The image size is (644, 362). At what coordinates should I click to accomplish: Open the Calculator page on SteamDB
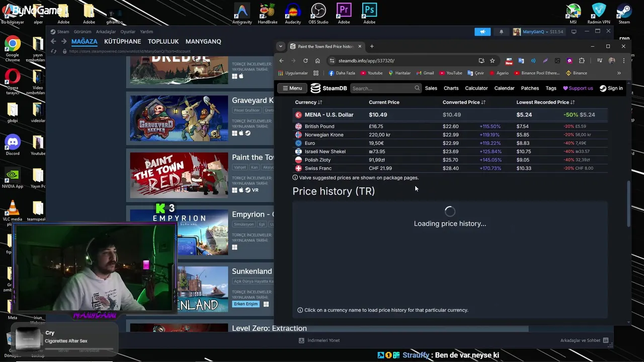pyautogui.click(x=476, y=88)
